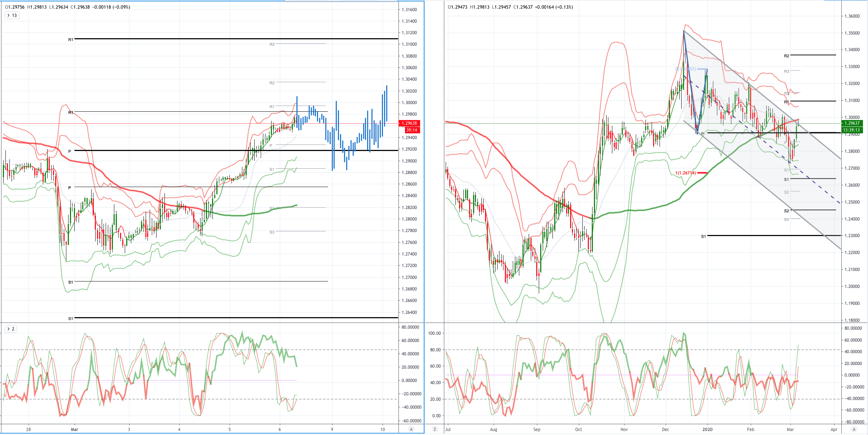Click the 39:14 countdown label on left chart
The height and width of the screenshot is (435, 868).
coord(411,130)
